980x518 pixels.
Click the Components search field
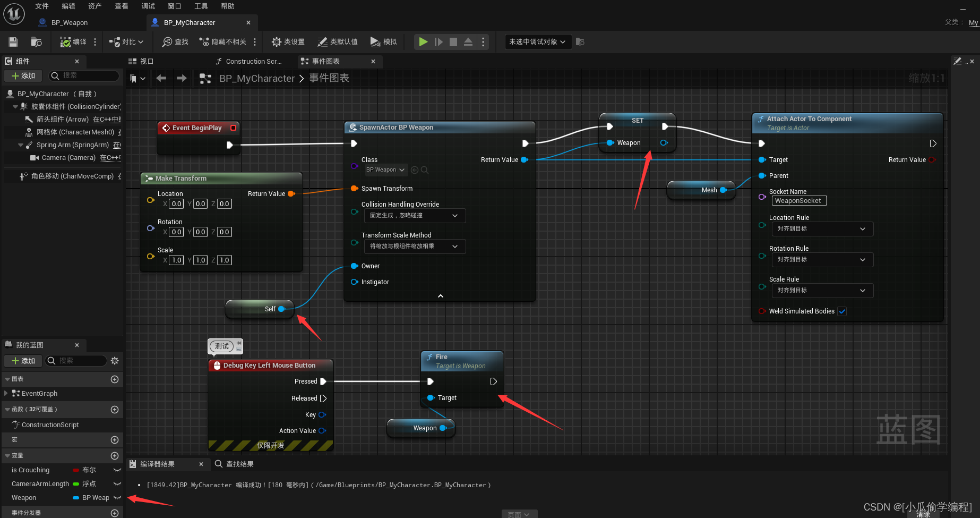click(x=84, y=76)
